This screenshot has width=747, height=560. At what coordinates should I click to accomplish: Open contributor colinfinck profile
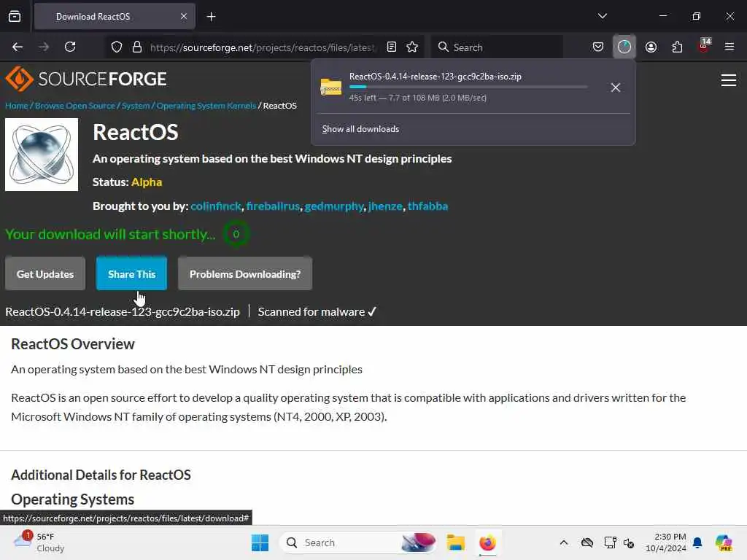[x=216, y=206]
